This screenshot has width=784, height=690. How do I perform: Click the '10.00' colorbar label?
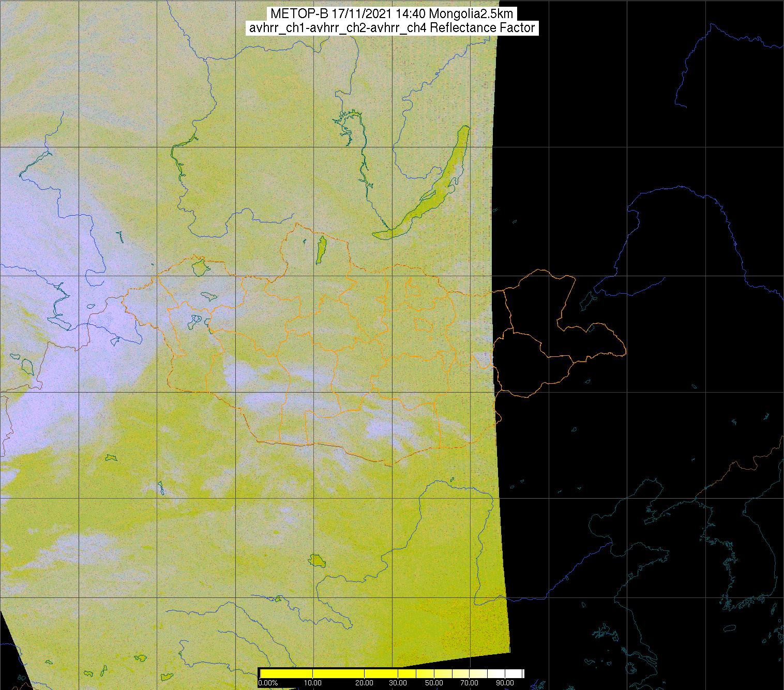pyautogui.click(x=313, y=683)
